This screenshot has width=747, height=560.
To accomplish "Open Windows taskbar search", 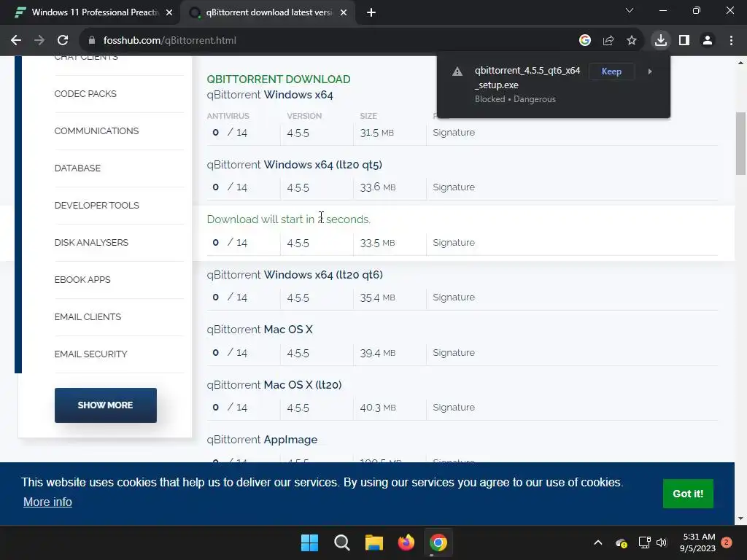I will pyautogui.click(x=342, y=542).
